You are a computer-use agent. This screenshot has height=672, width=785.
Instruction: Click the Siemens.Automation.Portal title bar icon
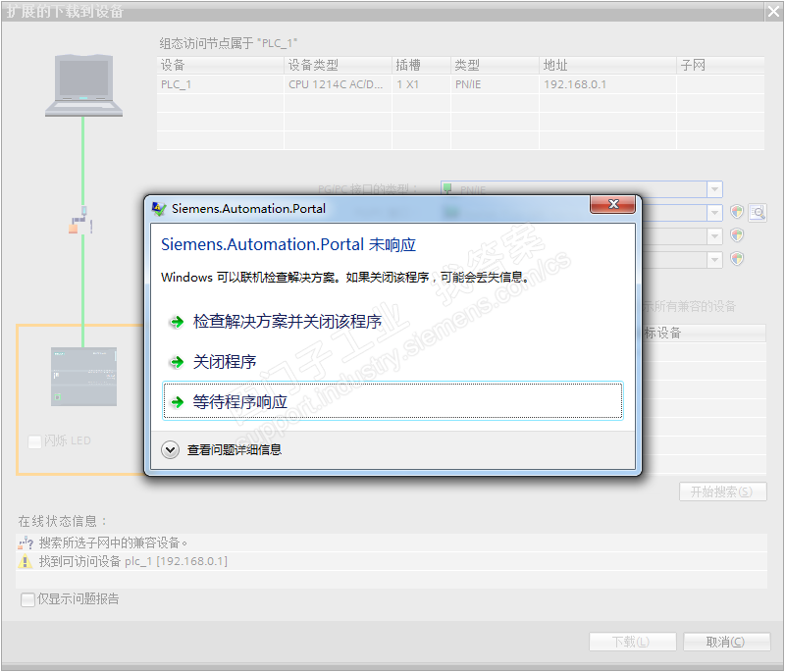tap(159, 209)
